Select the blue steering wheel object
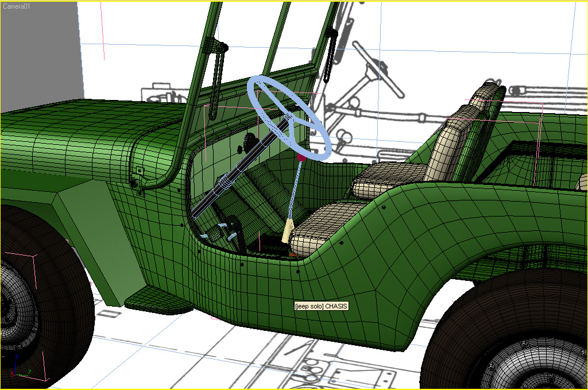 click(x=289, y=117)
